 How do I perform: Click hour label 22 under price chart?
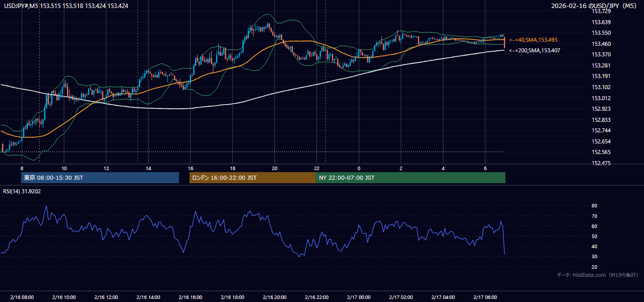[x=317, y=168]
